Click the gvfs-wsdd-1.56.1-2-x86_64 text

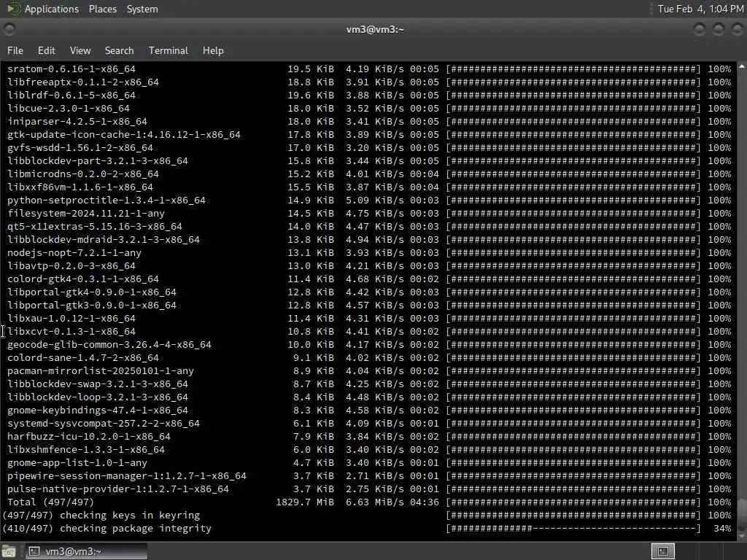tap(80, 147)
